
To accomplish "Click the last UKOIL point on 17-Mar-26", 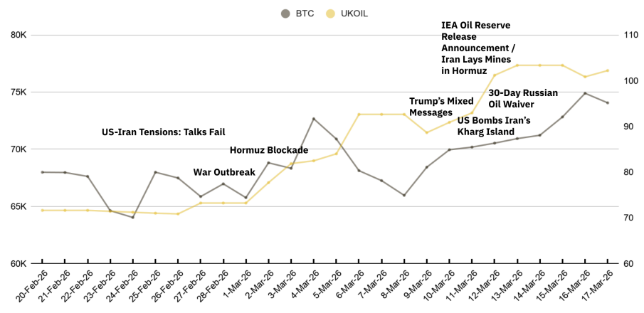I will [608, 70].
